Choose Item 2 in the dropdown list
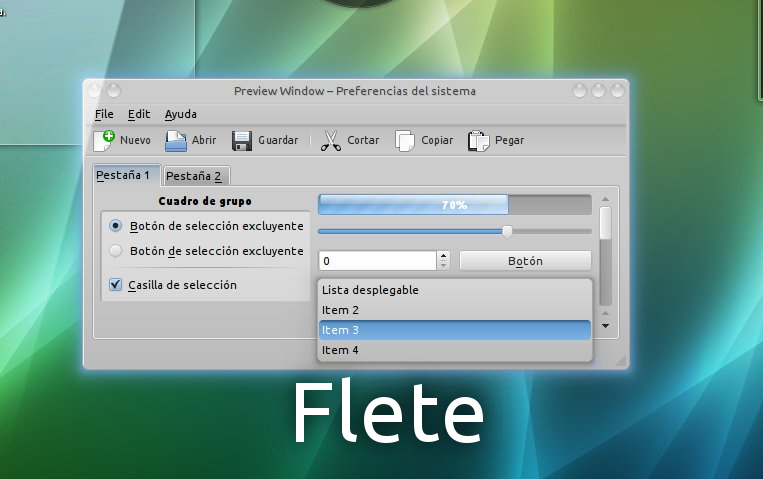 point(454,310)
